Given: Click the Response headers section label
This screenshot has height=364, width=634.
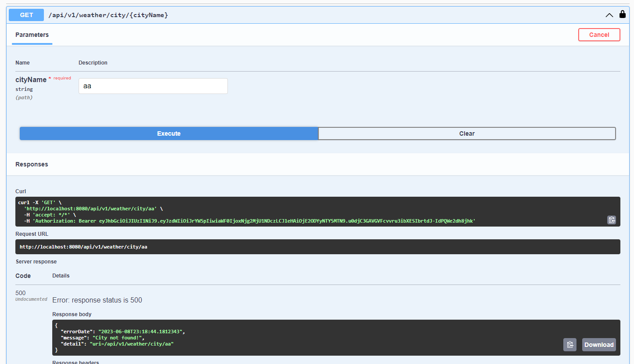Looking at the screenshot, I should click(x=76, y=362).
